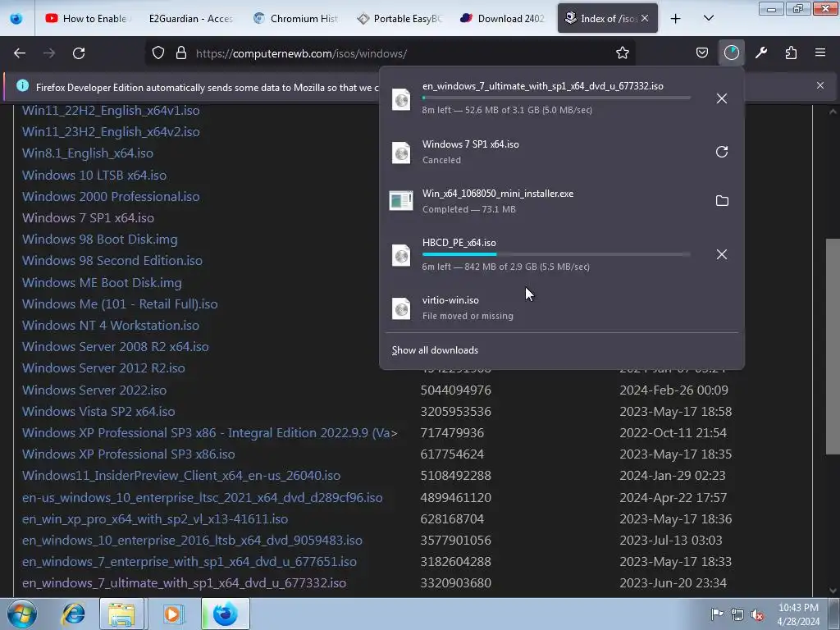840x630 pixels.
Task: Close the Index of /isos tab
Action: (645, 19)
